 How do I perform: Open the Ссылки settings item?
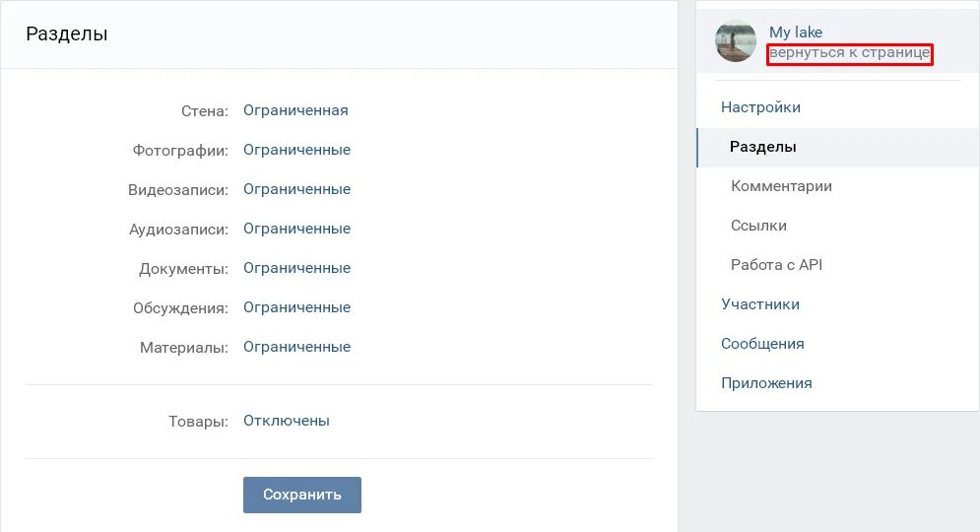[x=758, y=226]
